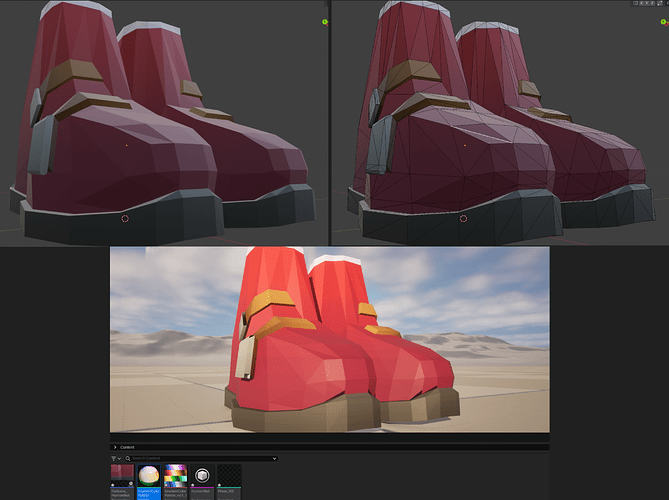669x500 pixels.
Task: Click the green Y-axis gizmo in left viewport
Action: point(325,21)
